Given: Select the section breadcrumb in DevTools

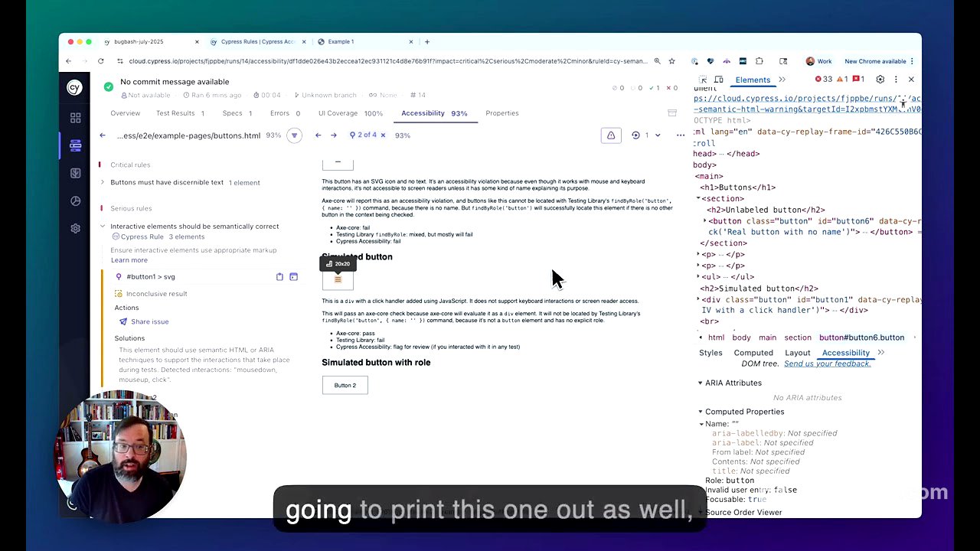Looking at the screenshot, I should [798, 337].
